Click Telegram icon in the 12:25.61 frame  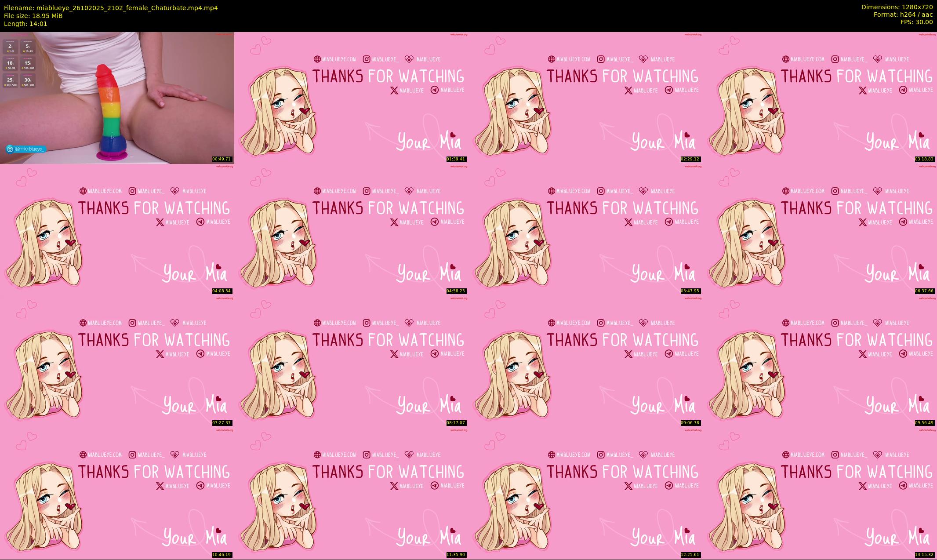pyautogui.click(x=669, y=486)
